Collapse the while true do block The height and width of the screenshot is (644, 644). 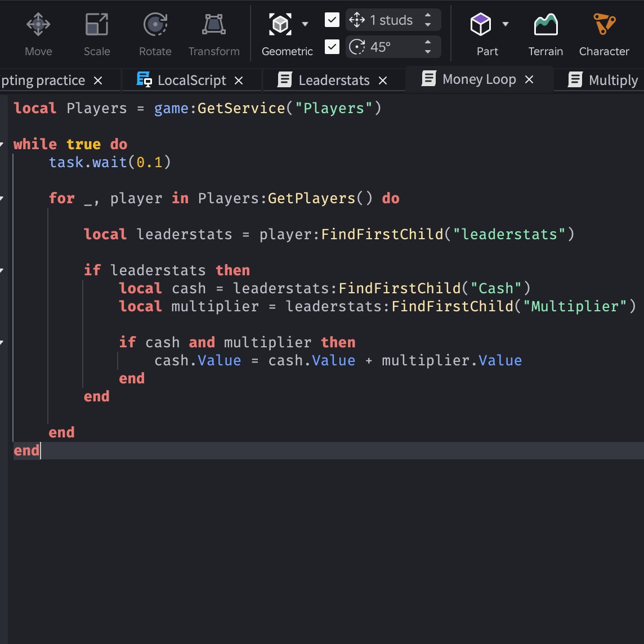tap(2, 144)
